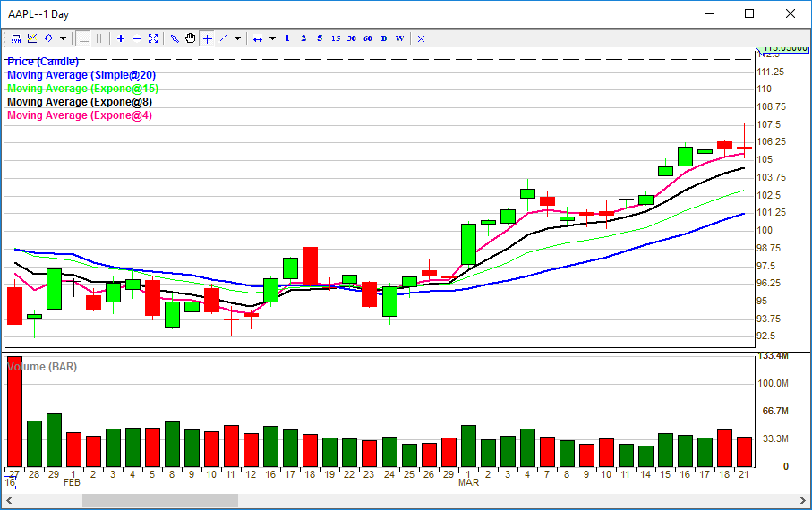Click the symbol (SYM) toolbar icon

point(16,38)
